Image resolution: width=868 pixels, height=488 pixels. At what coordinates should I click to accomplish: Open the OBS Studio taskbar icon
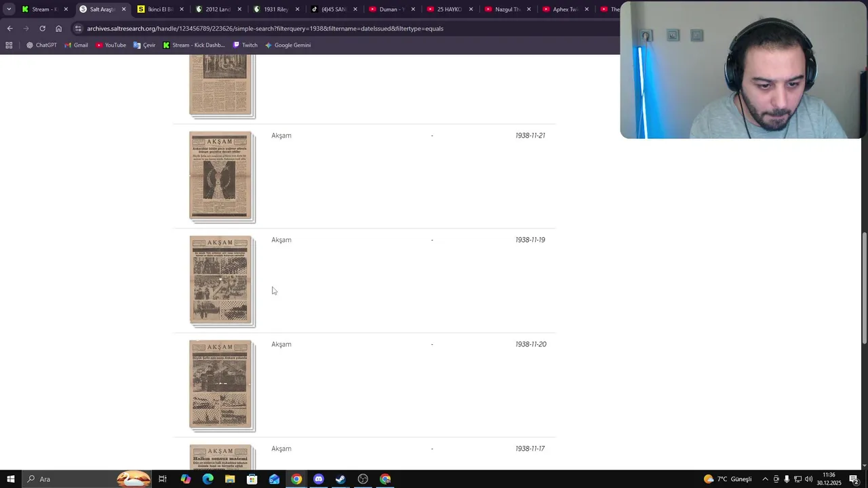click(363, 479)
